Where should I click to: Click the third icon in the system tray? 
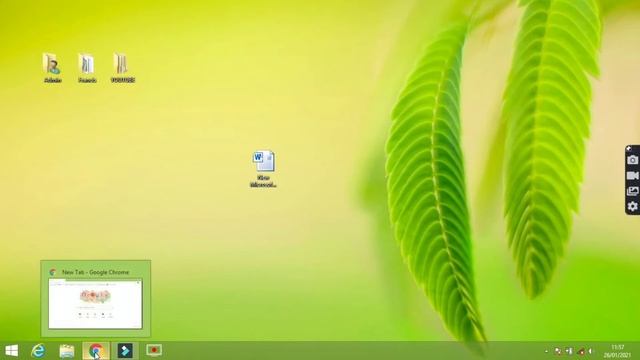pyautogui.click(x=581, y=351)
